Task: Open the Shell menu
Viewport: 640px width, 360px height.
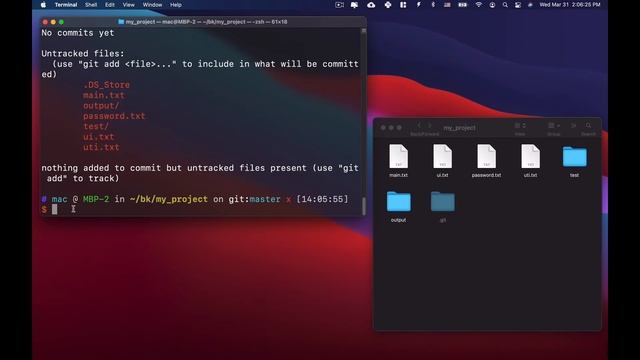Action: click(91, 5)
